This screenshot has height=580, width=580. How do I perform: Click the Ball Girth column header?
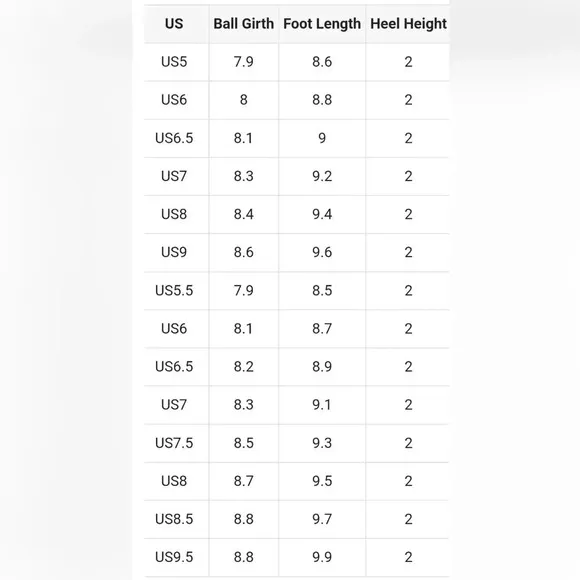pos(243,24)
